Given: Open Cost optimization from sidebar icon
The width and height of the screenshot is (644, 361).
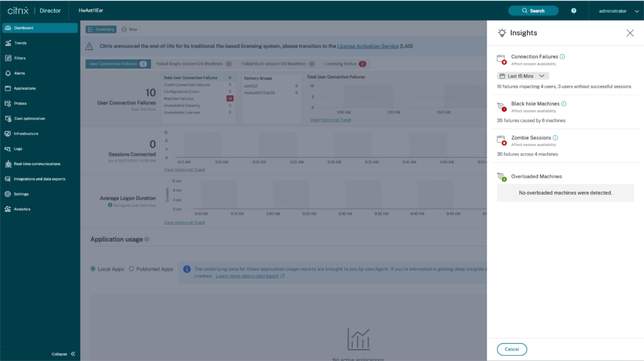Looking at the screenshot, I should 8,119.
